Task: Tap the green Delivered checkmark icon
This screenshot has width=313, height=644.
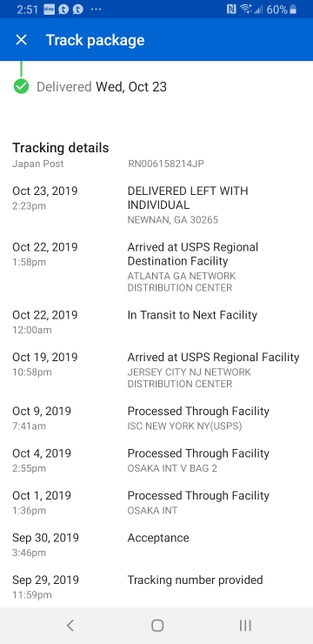Action: tap(22, 87)
